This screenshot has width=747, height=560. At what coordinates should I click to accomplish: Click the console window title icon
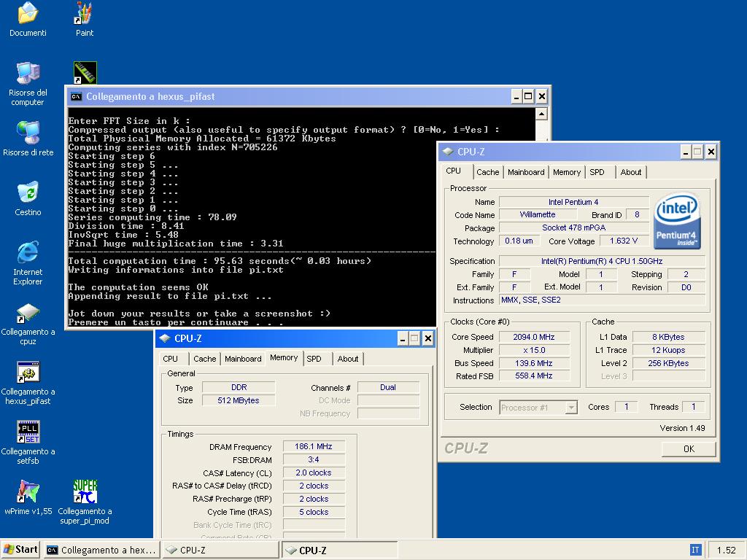click(x=76, y=97)
